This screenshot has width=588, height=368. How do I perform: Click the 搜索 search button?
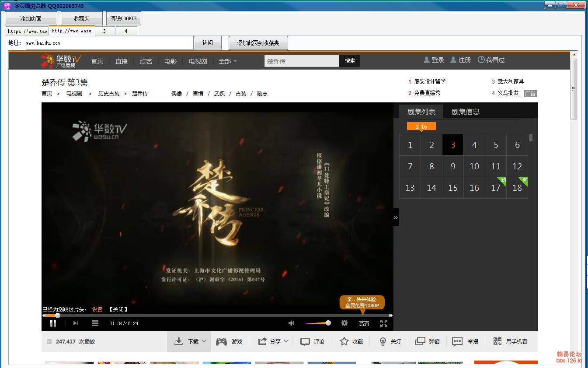click(350, 61)
